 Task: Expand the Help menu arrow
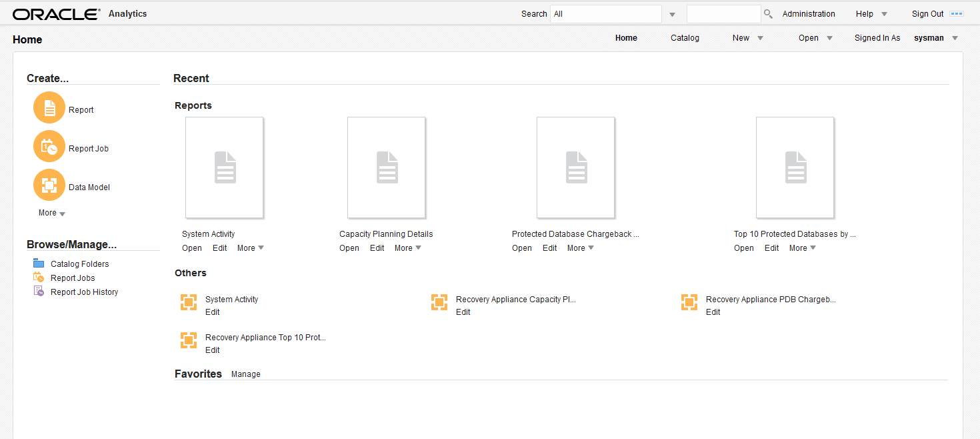click(884, 14)
